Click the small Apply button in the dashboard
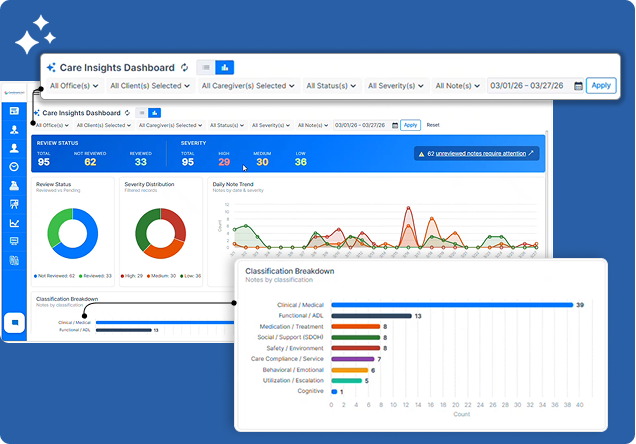The image size is (636, 444). tap(410, 125)
